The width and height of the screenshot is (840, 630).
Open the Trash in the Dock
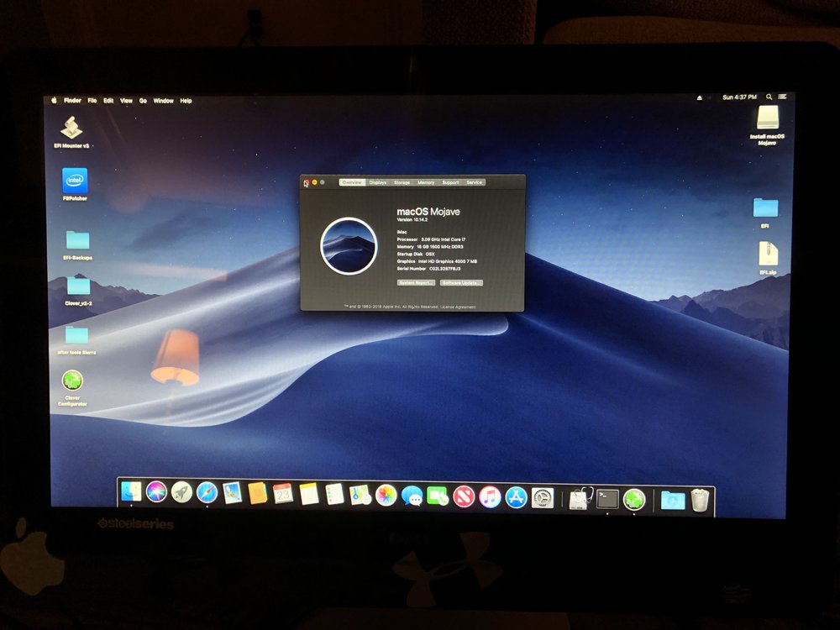pos(700,501)
